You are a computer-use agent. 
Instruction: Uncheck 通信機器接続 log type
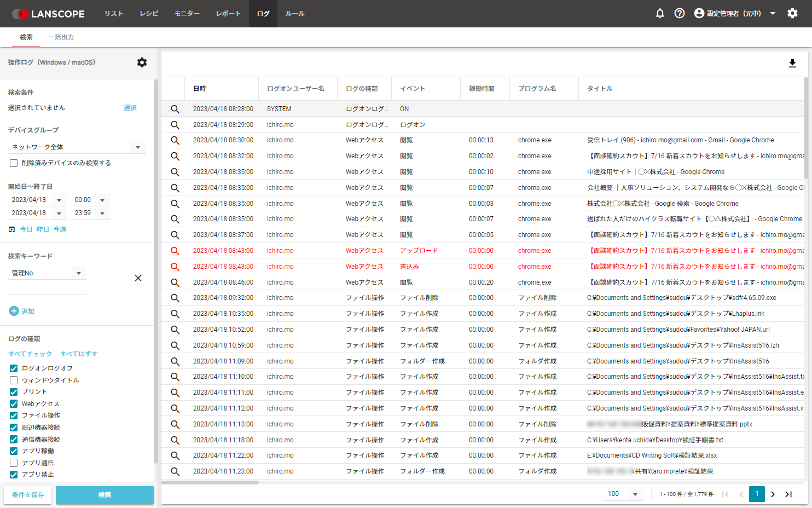(14, 440)
